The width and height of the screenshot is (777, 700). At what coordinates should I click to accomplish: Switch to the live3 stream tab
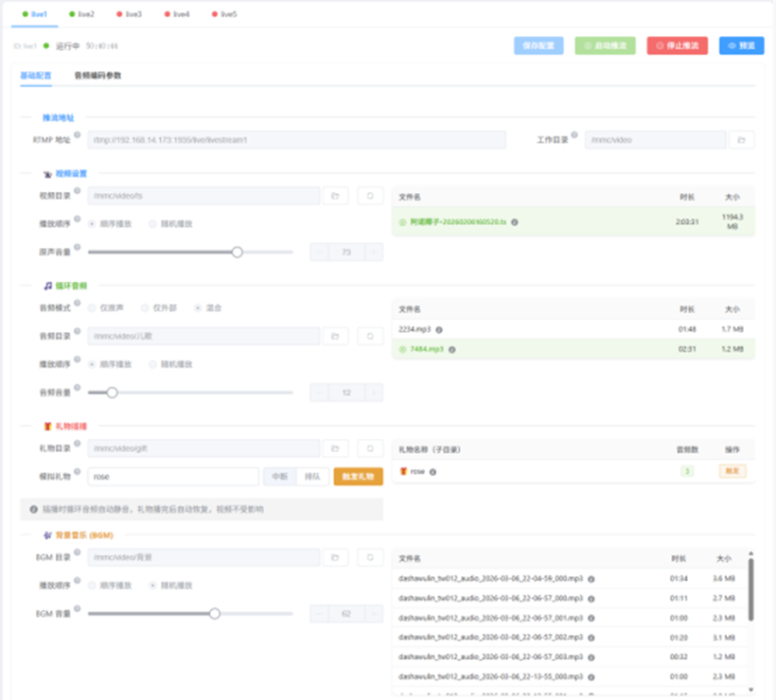click(x=130, y=14)
